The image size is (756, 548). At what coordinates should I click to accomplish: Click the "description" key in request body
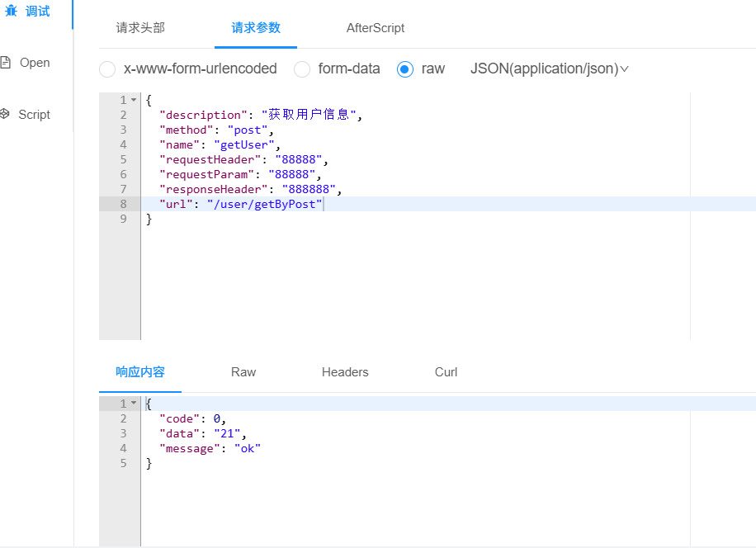click(x=203, y=115)
